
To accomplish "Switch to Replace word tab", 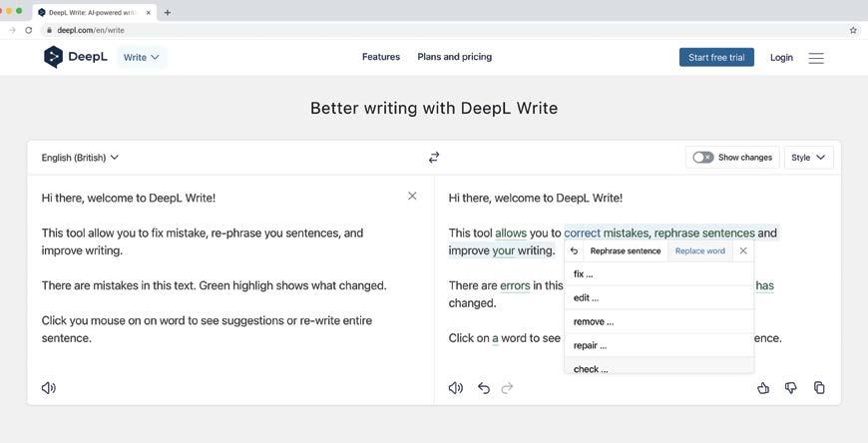I will point(699,250).
